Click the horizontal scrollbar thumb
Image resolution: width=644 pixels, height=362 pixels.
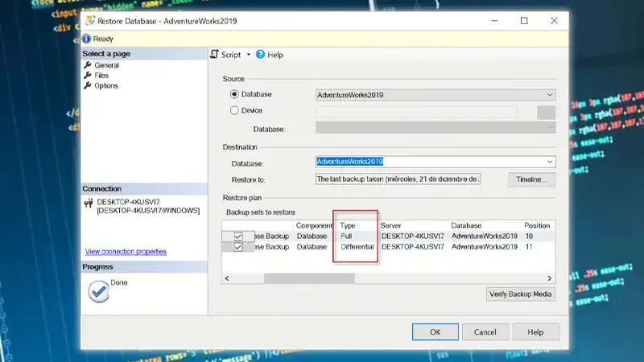pos(309,278)
